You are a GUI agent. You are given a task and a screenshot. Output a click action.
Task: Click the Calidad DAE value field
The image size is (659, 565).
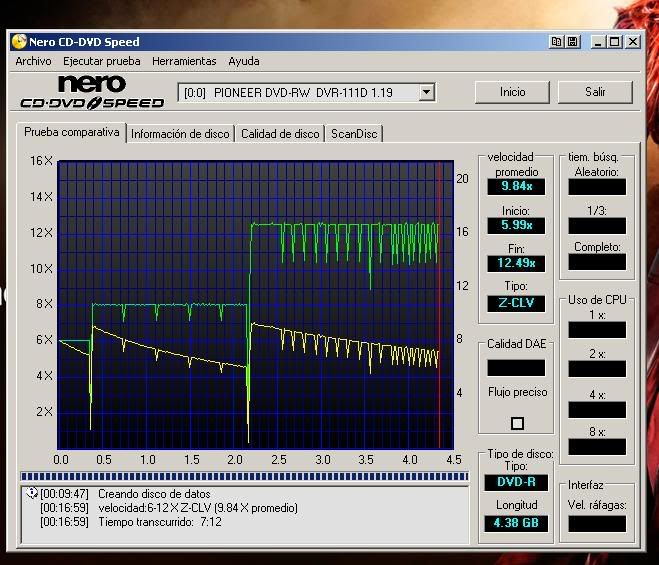point(517,368)
